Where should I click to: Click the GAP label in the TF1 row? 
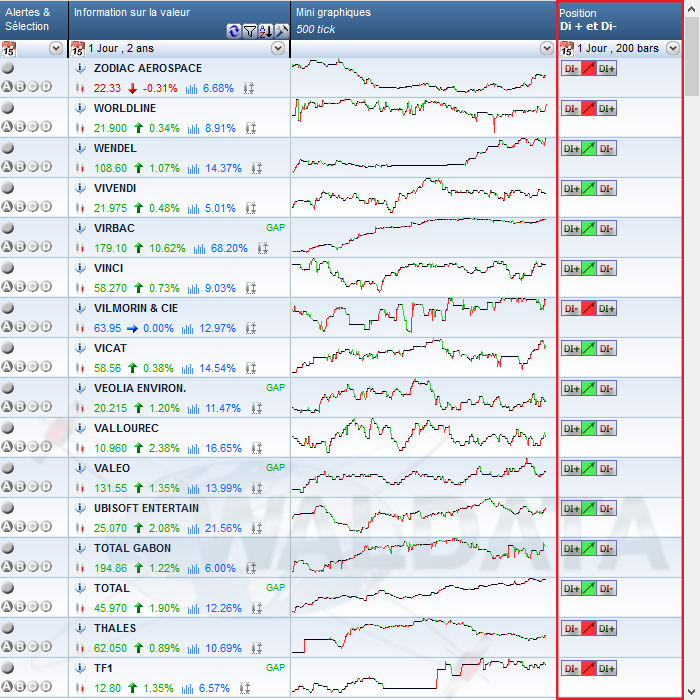[275, 668]
